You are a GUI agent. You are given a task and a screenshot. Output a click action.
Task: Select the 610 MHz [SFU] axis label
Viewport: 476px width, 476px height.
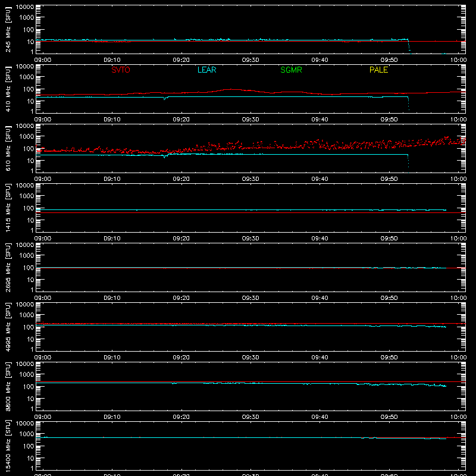[x=8, y=148]
